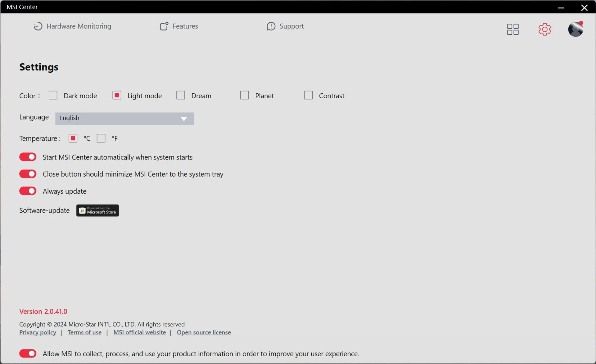Click the Version 2.0.41.0 text
This screenshot has width=596, height=364.
(43, 311)
